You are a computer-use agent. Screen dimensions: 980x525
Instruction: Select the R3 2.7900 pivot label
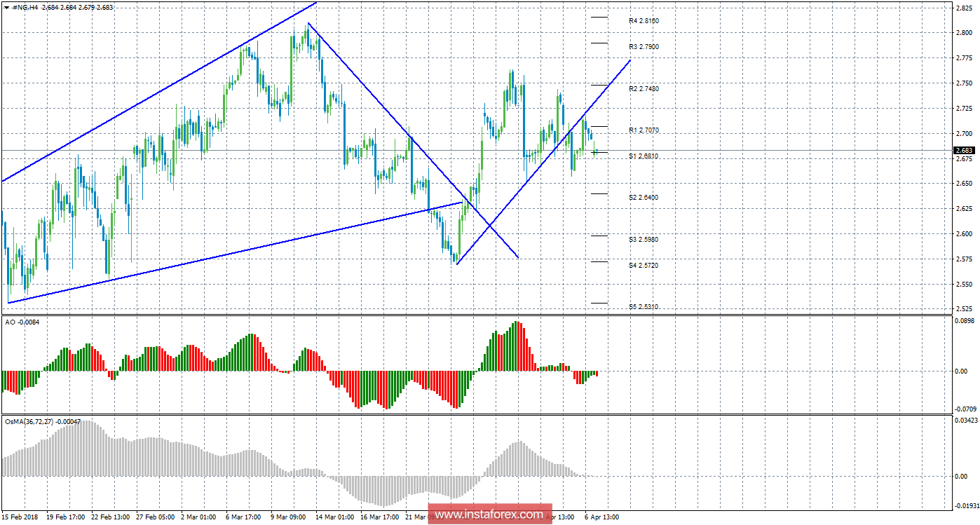pyautogui.click(x=644, y=47)
